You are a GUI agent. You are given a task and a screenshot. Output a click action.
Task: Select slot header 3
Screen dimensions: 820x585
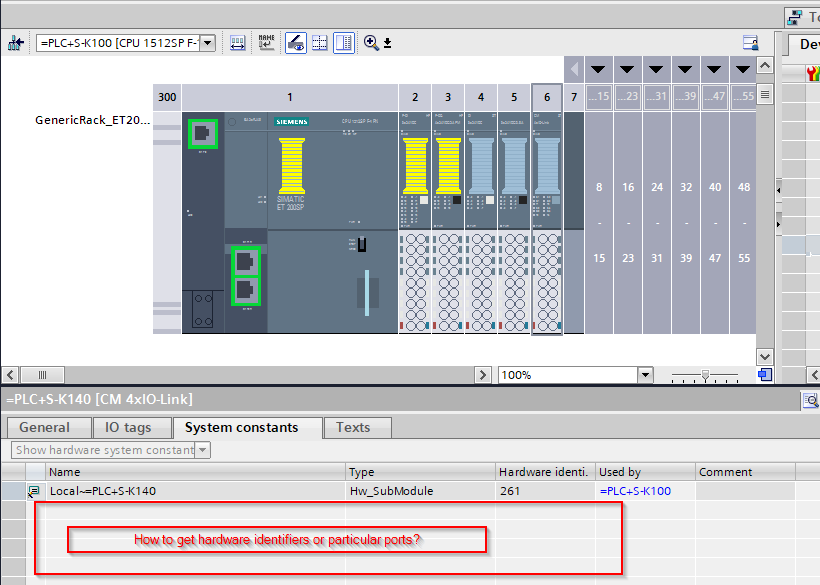click(448, 97)
